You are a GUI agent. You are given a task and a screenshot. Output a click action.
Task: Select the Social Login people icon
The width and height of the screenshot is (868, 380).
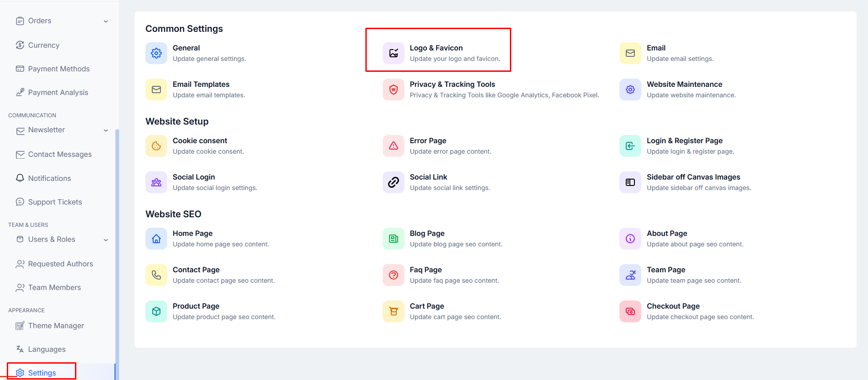pyautogui.click(x=156, y=182)
